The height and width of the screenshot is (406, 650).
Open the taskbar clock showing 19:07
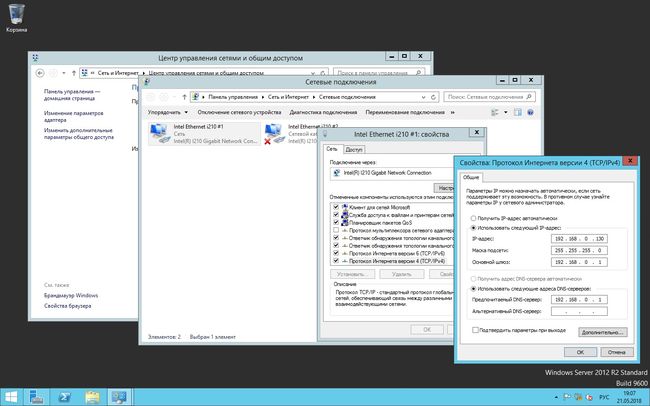pyautogui.click(x=629, y=397)
